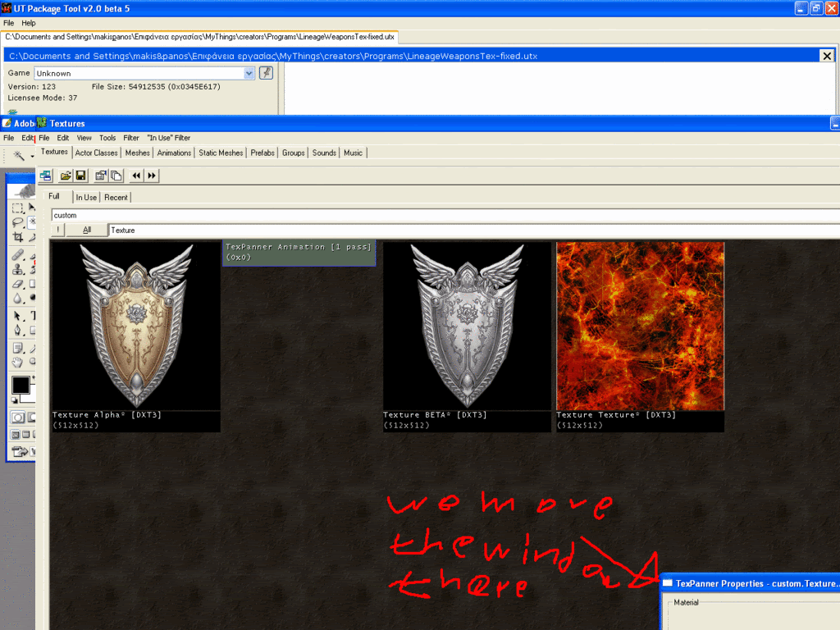Toggle the All groups button
The width and height of the screenshot is (840, 630).
(x=86, y=231)
